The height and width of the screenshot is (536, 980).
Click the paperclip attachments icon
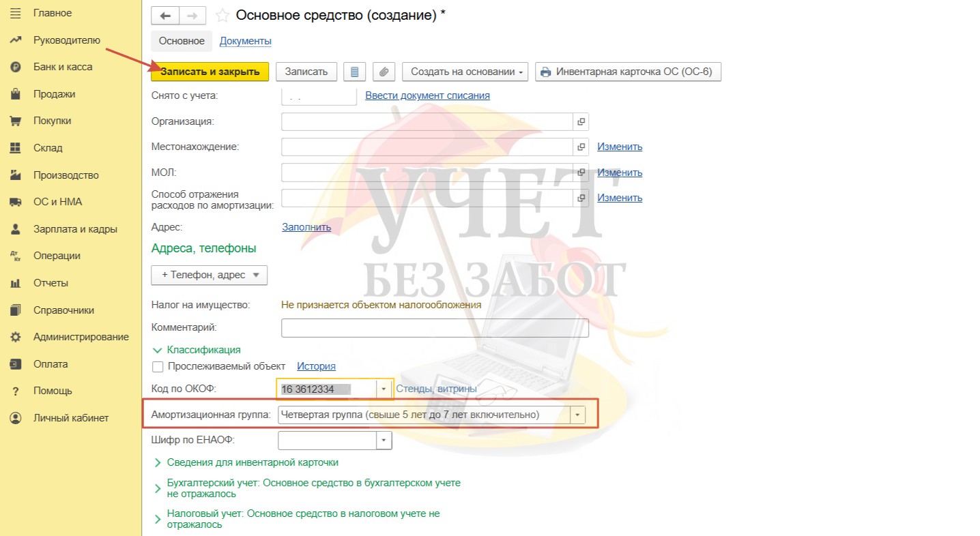click(x=384, y=72)
